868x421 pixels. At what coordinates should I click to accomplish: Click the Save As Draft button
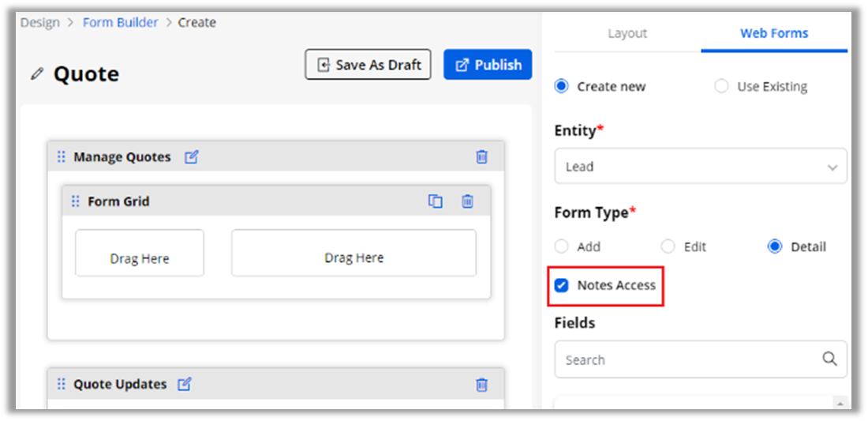tap(369, 65)
